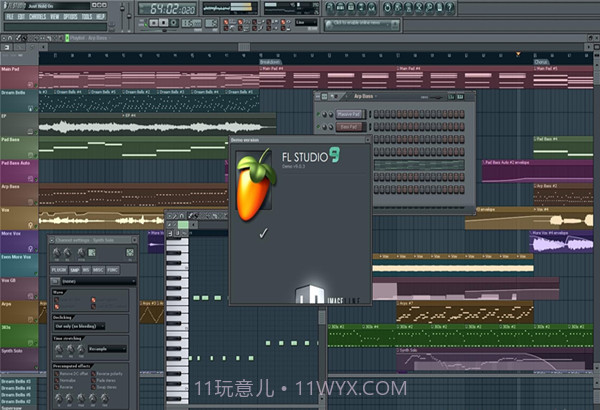
Task: Open keyboard editor icon in step sequencer
Action: point(460,97)
